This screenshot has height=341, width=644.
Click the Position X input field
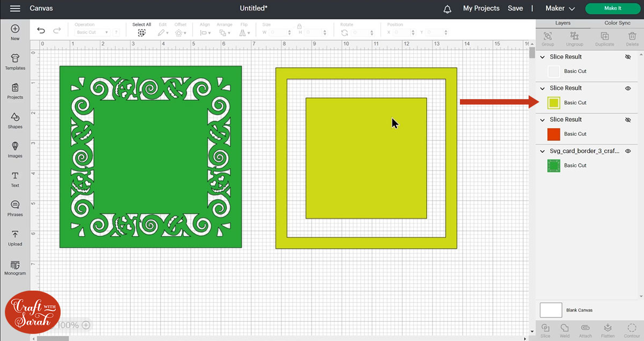(405, 33)
